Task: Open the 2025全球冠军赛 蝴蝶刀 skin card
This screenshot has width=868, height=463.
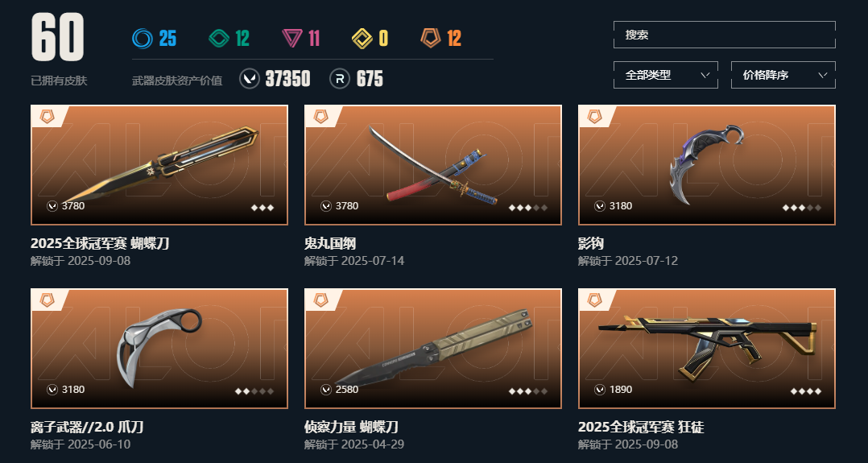Action: 159,165
